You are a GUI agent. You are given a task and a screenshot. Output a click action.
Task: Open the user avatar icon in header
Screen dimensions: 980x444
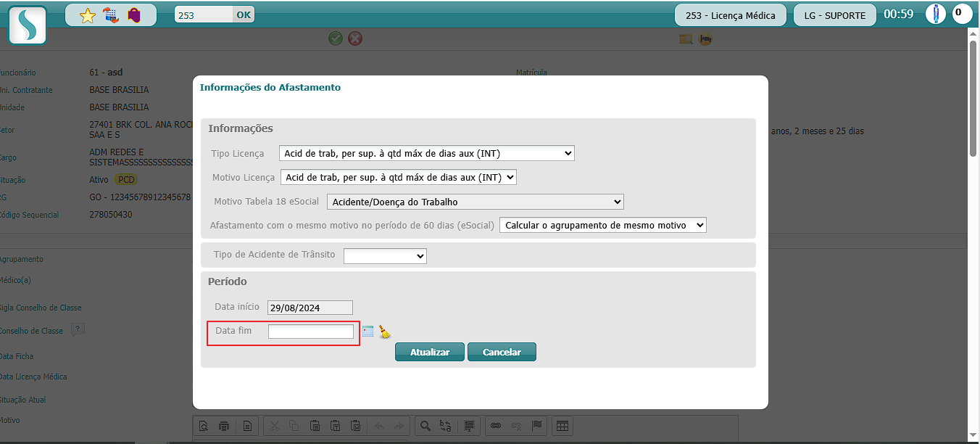(936, 14)
